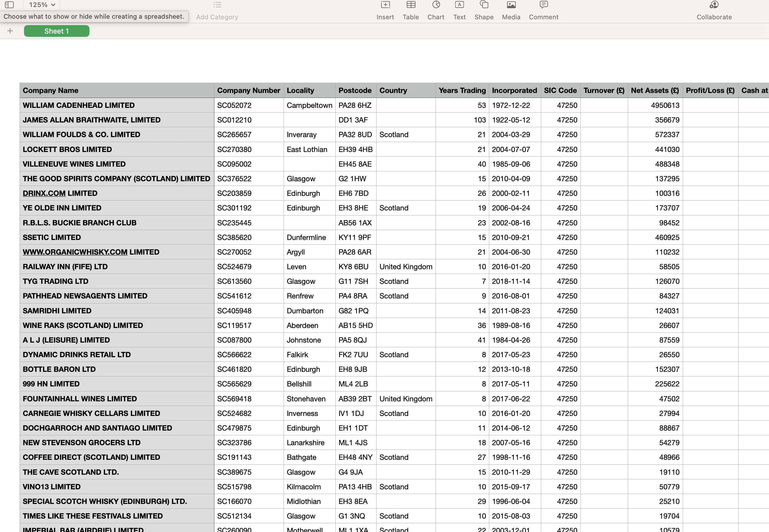Switch to the Sheet 1 tab
769x532 pixels.
coord(56,31)
